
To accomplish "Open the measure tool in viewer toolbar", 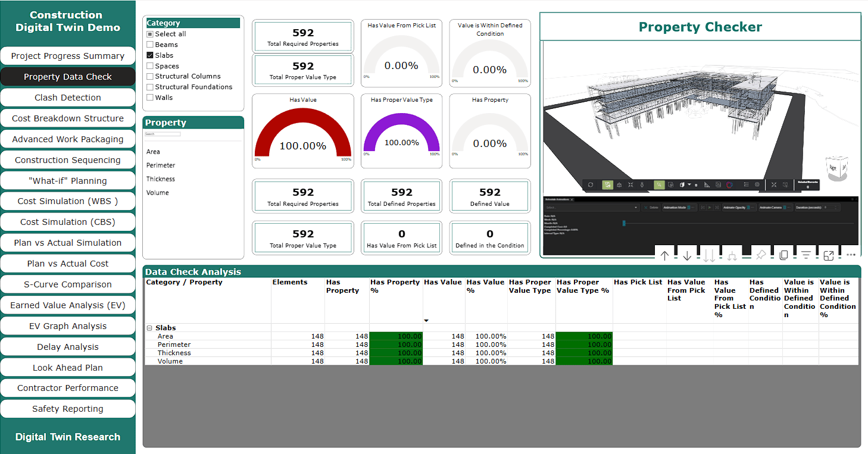I will point(707,185).
